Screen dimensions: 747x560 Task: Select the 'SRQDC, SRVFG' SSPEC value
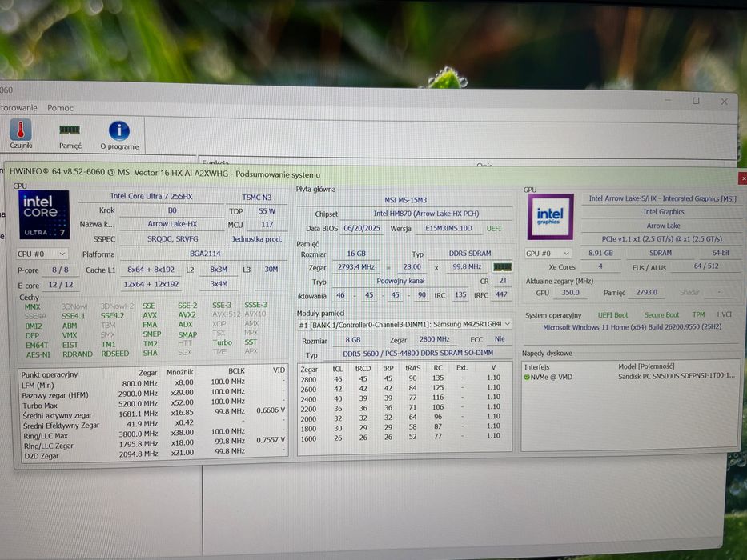point(172,238)
